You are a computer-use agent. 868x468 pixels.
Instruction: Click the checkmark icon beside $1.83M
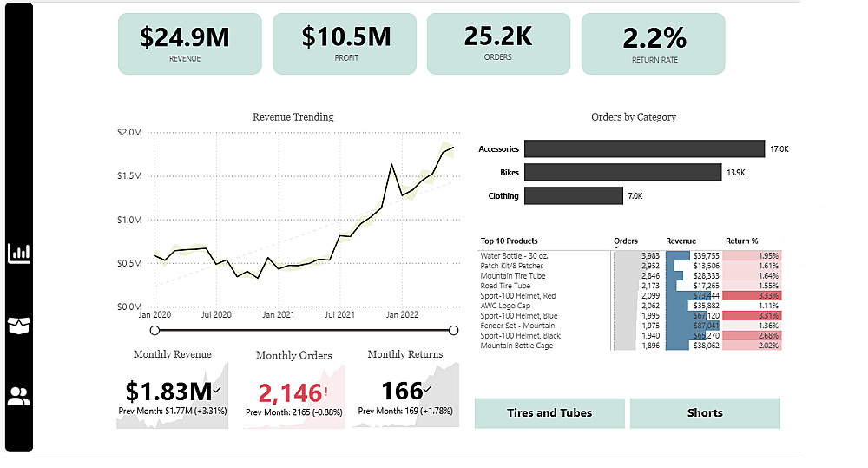click(216, 391)
